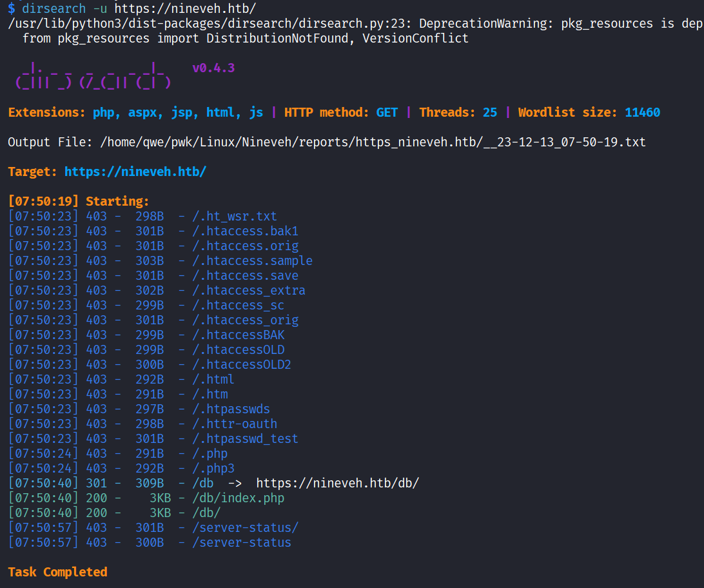Click the HTTP method GET value
The image size is (704, 588).
[387, 112]
